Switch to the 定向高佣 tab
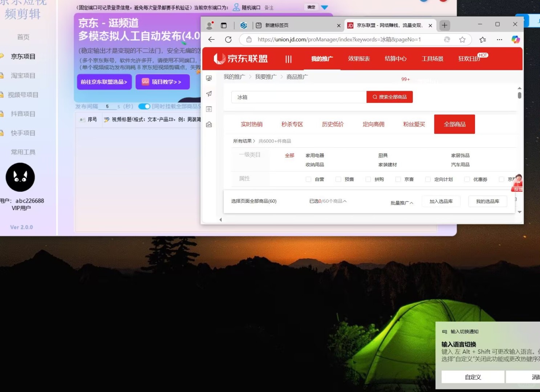Viewport: 540px width, 392px height. (x=374, y=124)
